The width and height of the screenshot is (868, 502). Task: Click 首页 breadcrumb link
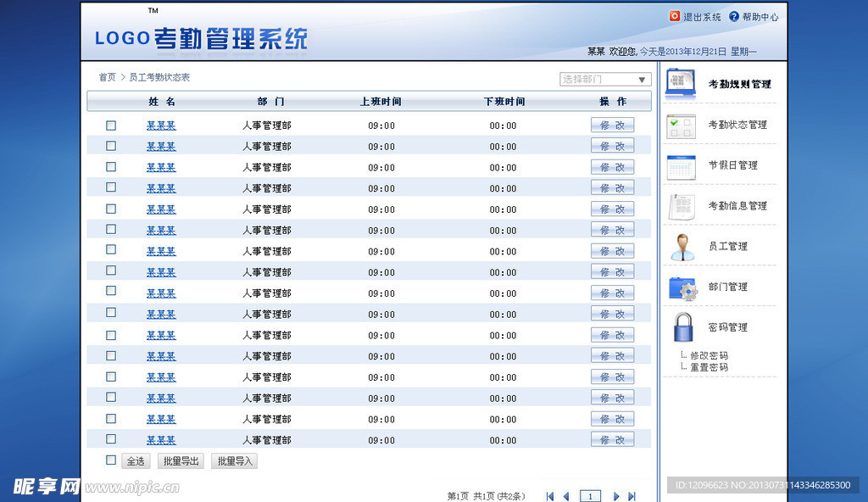(x=107, y=77)
